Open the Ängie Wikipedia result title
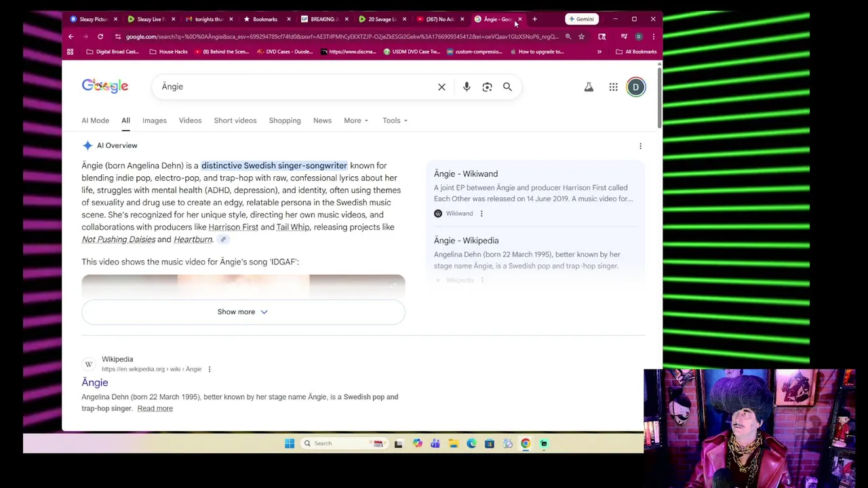 click(x=95, y=383)
